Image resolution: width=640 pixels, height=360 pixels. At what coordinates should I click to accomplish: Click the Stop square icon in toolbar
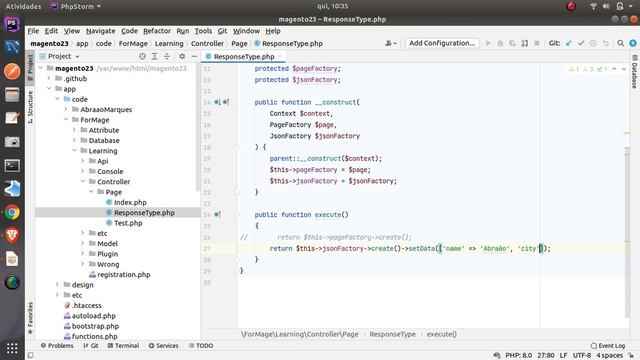click(537, 43)
